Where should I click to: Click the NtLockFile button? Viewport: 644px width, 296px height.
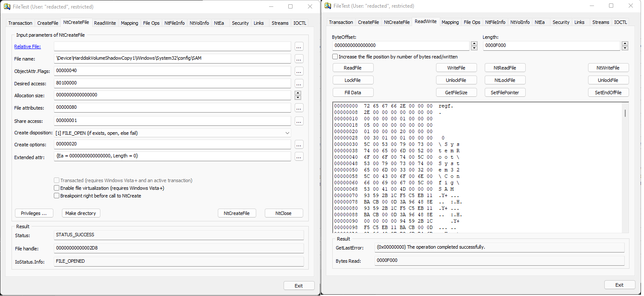tap(505, 80)
